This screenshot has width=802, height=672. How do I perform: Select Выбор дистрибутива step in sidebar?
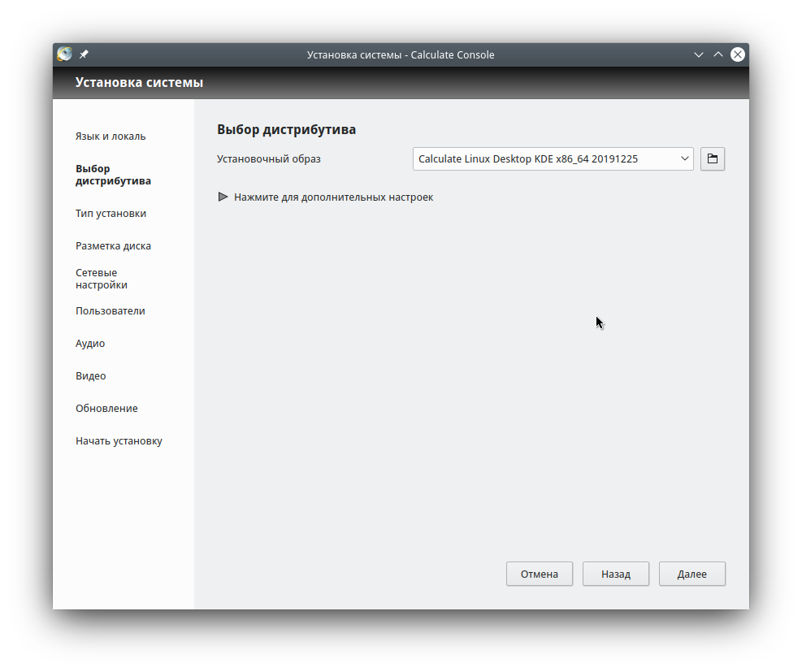point(113,175)
